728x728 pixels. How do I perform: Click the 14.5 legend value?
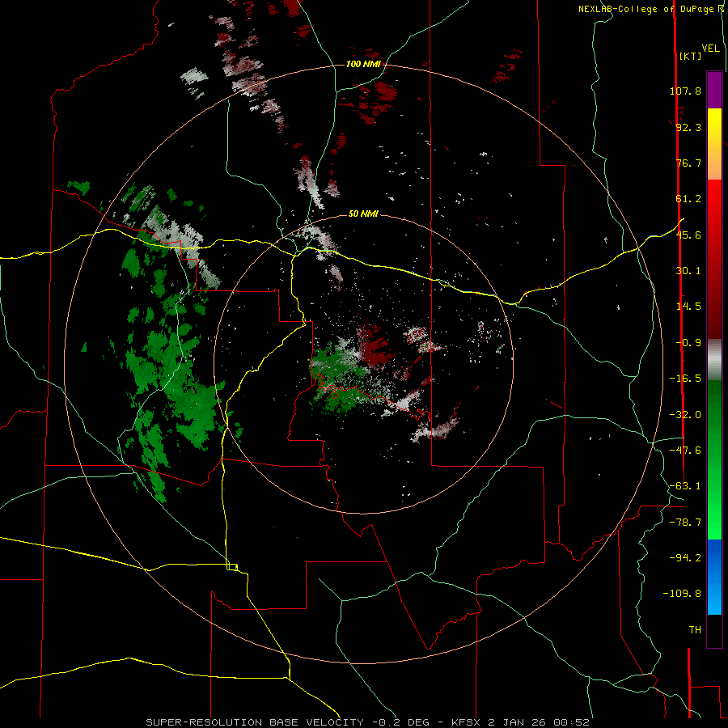tap(688, 307)
